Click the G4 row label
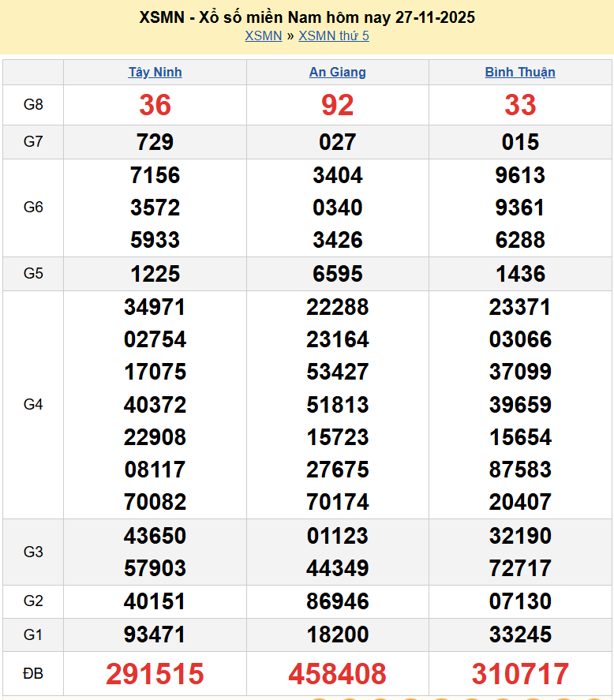Image resolution: width=614 pixels, height=700 pixels. coord(33,405)
